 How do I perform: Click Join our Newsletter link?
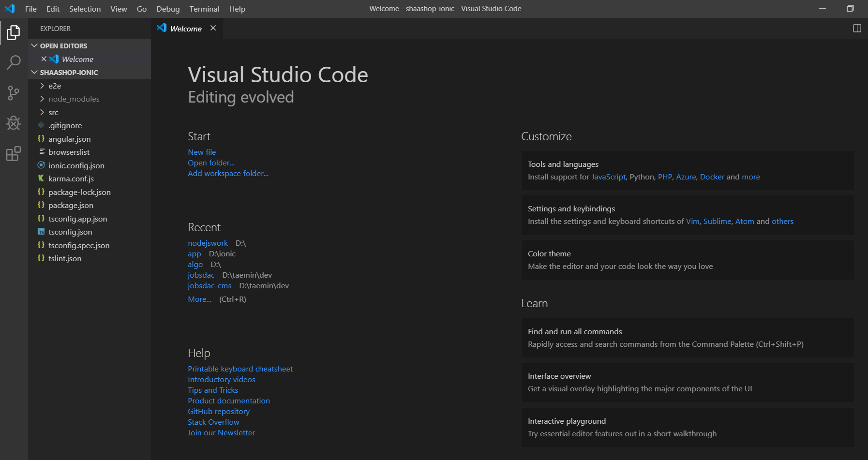(221, 432)
